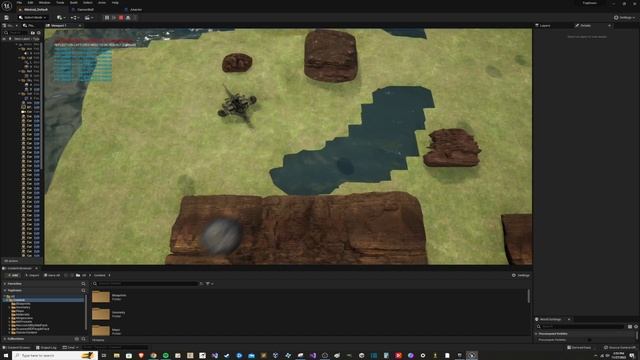Open the asset filter dropdown icon

pyautogui.click(x=209, y=283)
